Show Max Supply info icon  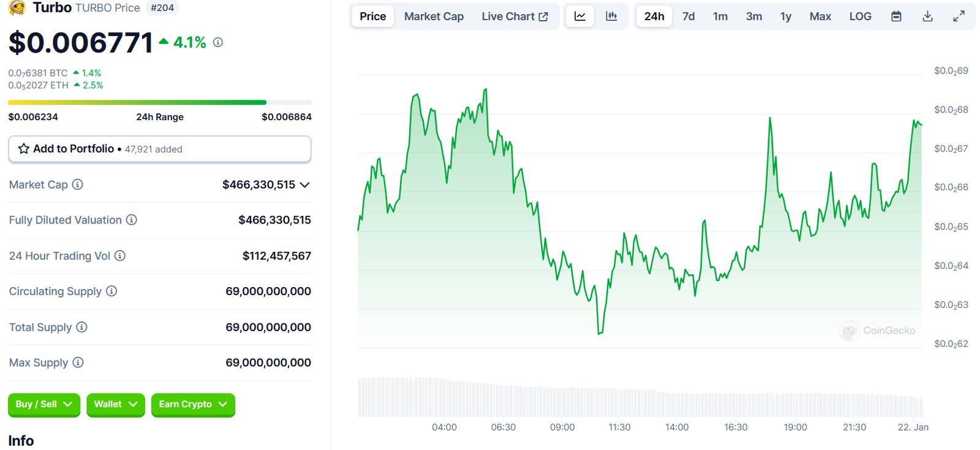(x=78, y=362)
